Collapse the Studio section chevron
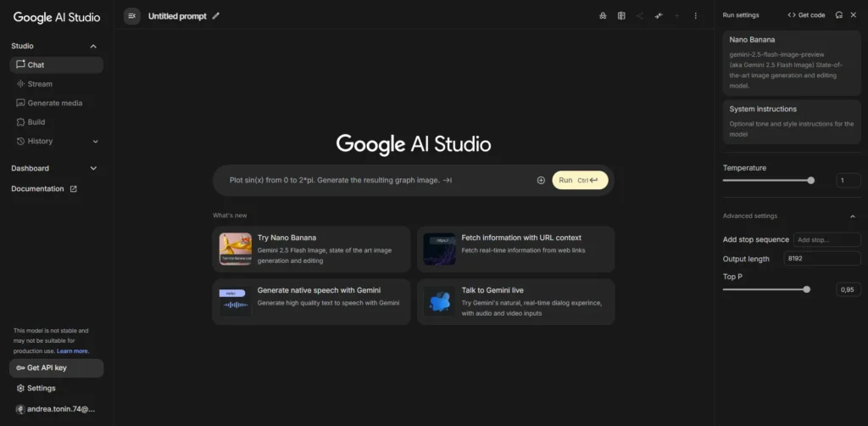This screenshot has height=426, width=868. (x=93, y=47)
